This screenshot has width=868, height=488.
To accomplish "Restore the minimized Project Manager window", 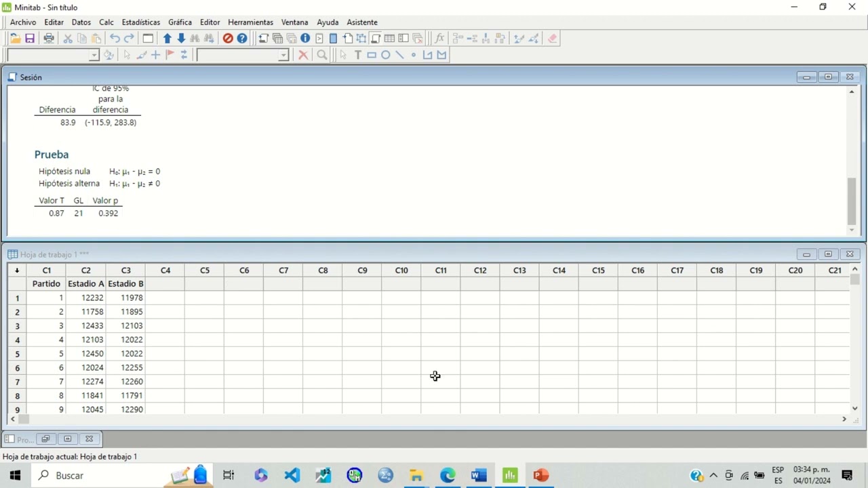I will point(45,439).
